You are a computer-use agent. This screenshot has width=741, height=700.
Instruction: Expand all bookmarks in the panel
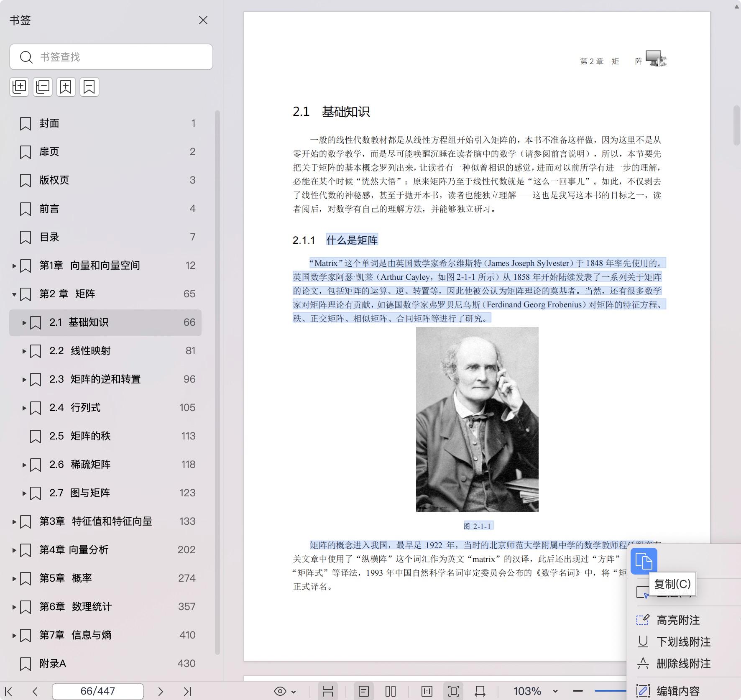click(19, 87)
